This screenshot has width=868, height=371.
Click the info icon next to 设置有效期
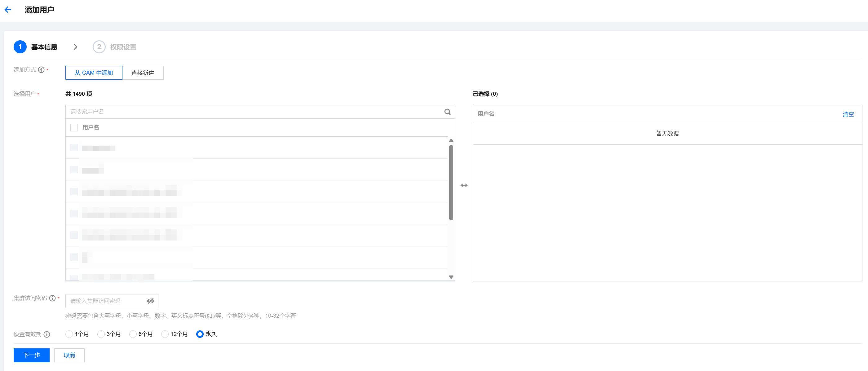click(47, 334)
